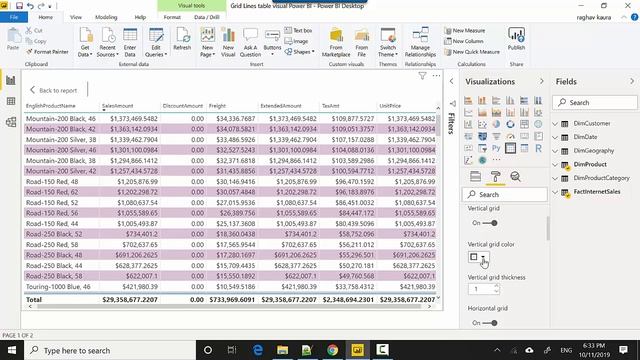Viewport: 640px width, 360px height.
Task: Select the Donut chart visualization
Action: click(x=510, y=124)
